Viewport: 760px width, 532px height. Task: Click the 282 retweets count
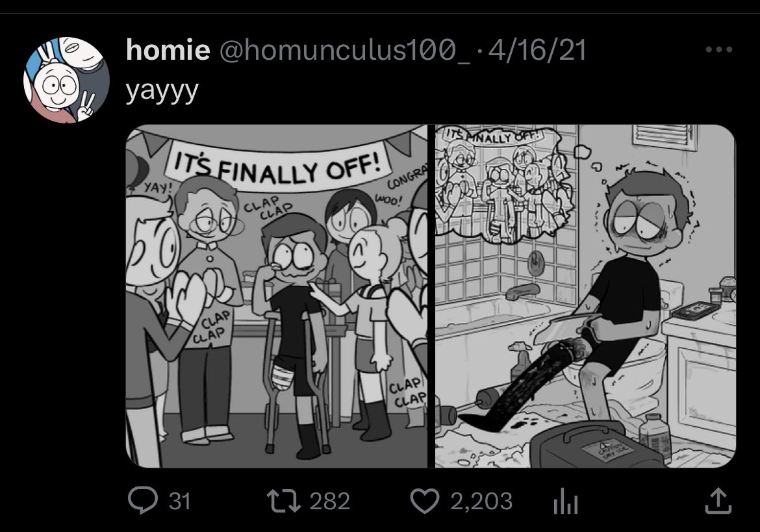point(329,501)
